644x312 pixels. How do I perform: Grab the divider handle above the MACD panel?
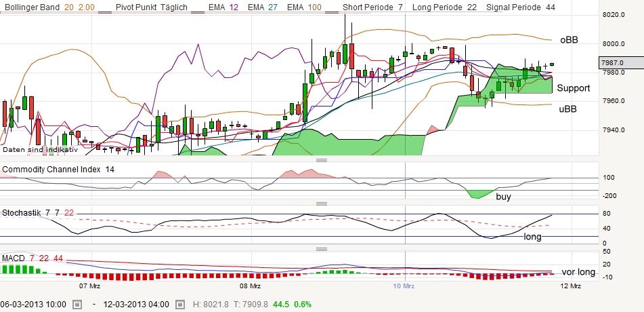[x=322, y=249]
